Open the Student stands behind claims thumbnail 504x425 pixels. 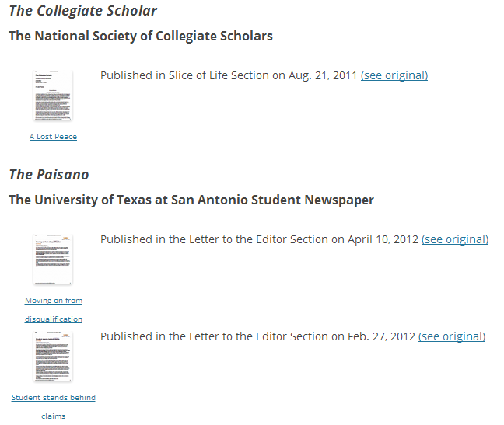click(x=53, y=357)
